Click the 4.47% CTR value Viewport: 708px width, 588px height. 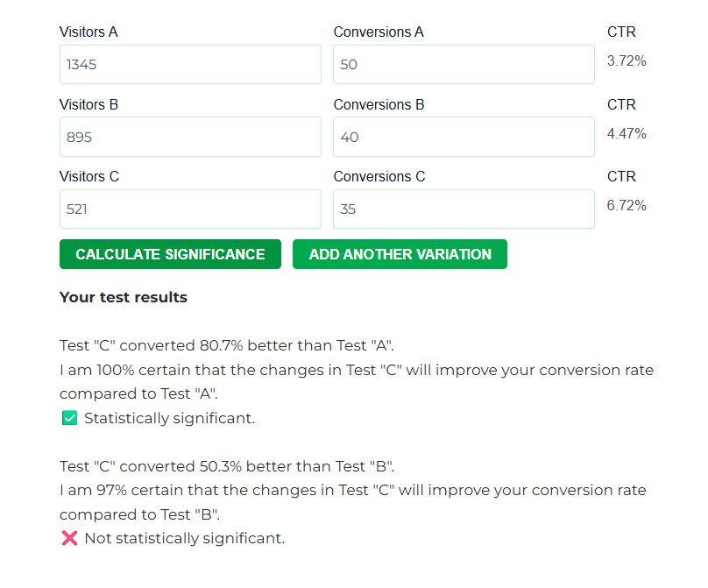point(627,134)
